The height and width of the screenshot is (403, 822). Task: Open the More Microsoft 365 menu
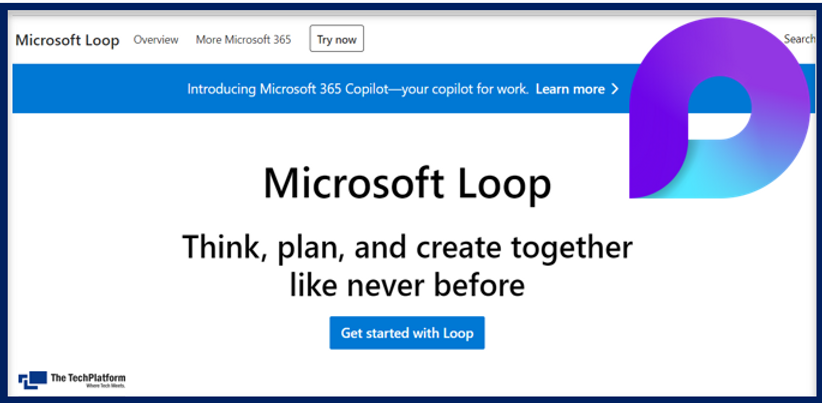point(243,40)
